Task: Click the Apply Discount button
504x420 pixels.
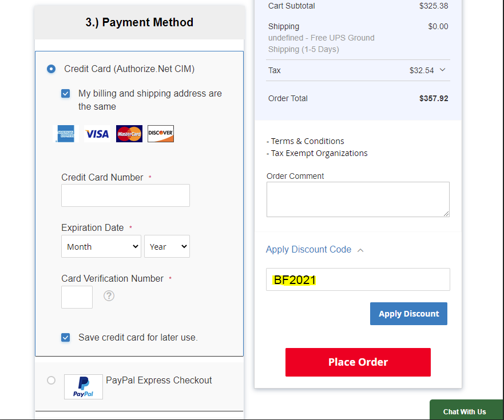Action: coord(408,314)
